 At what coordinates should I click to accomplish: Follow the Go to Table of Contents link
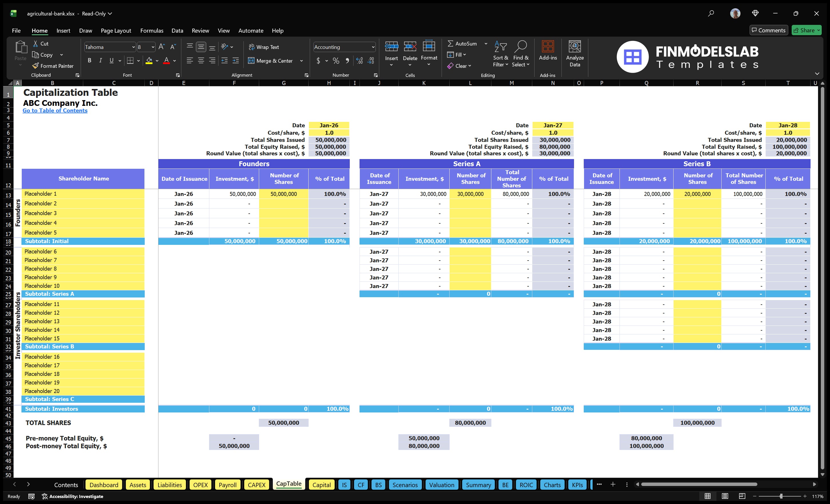click(55, 110)
